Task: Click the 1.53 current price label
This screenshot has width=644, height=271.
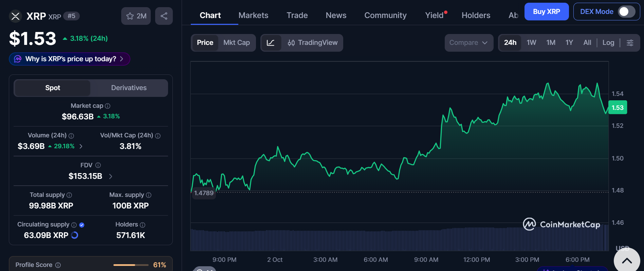Action: tap(618, 107)
